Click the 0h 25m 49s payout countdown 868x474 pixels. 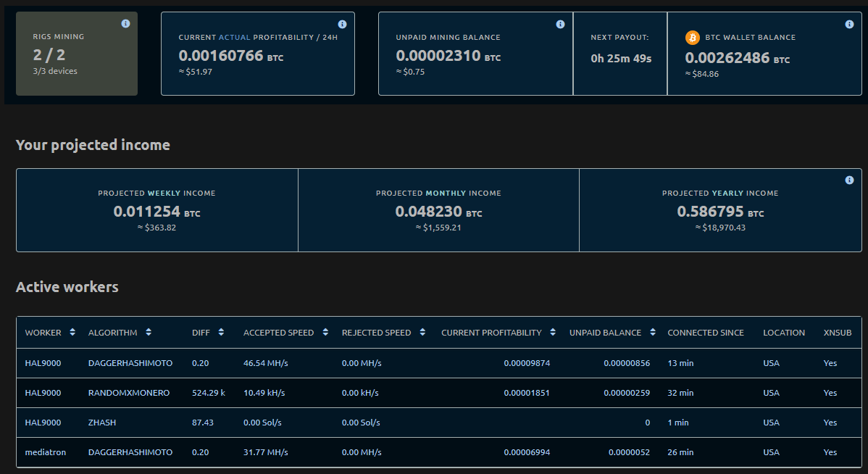[x=621, y=58]
